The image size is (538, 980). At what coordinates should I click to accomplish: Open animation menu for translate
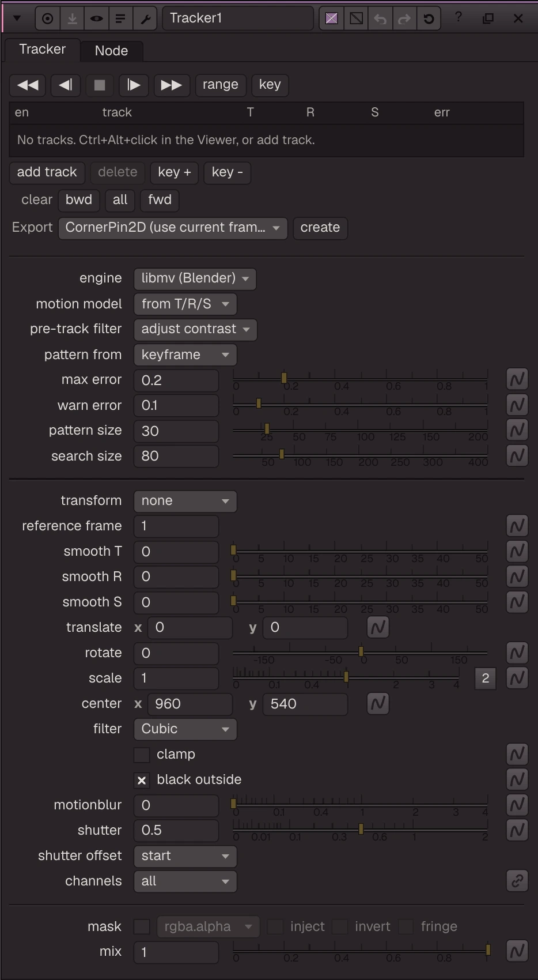[378, 627]
